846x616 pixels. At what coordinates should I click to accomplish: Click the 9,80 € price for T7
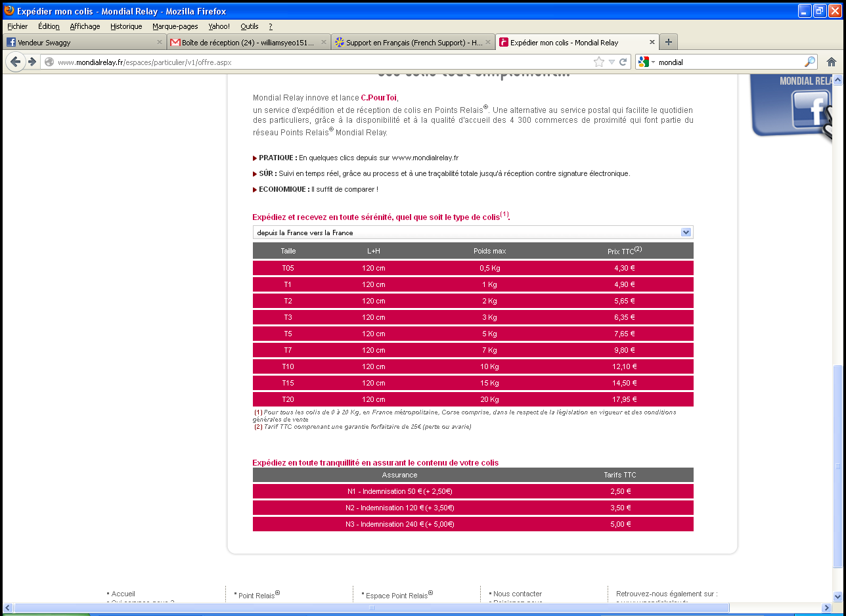tap(624, 350)
